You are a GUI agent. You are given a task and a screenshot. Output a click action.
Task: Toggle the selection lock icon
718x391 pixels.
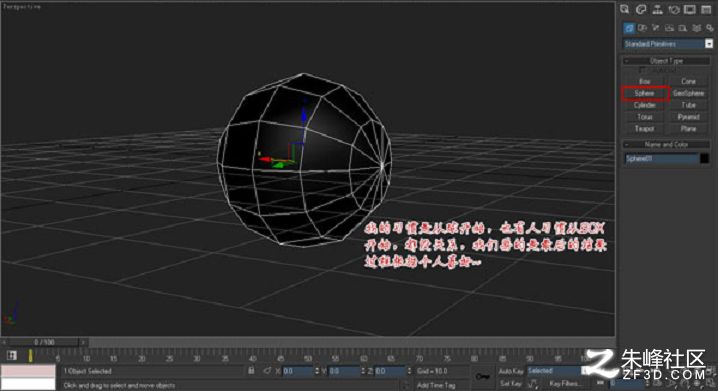click(x=251, y=370)
